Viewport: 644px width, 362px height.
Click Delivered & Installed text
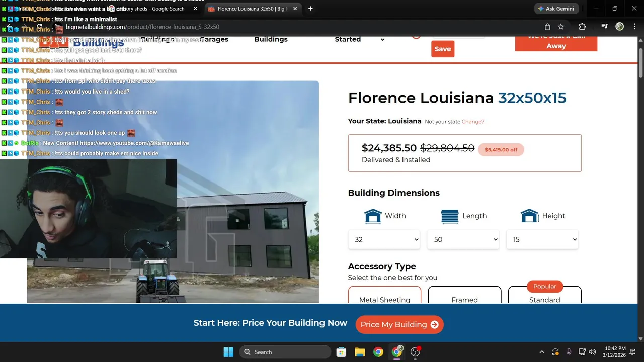(x=396, y=160)
